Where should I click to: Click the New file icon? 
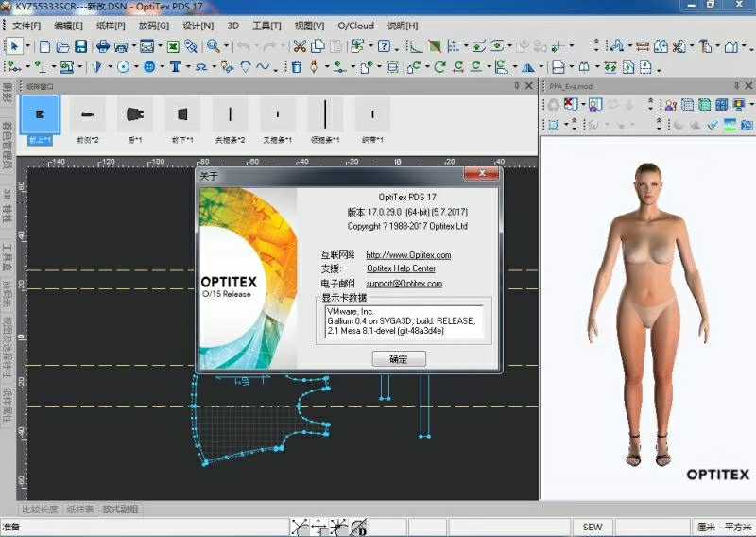coord(44,46)
